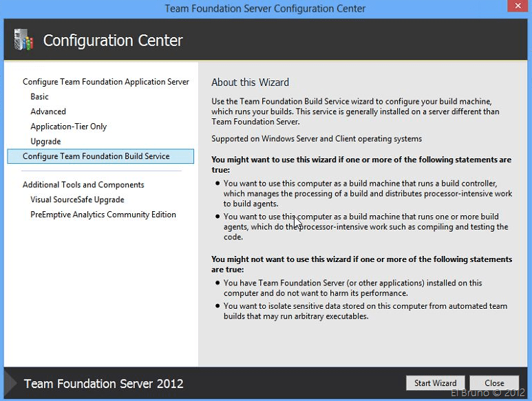Click the bullet about isolating sensitive data

[x=365, y=311]
